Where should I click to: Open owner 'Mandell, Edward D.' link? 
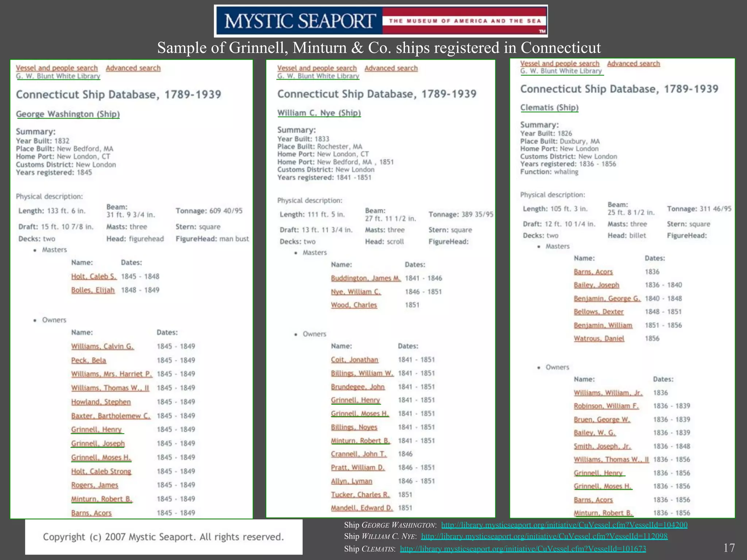point(362,508)
